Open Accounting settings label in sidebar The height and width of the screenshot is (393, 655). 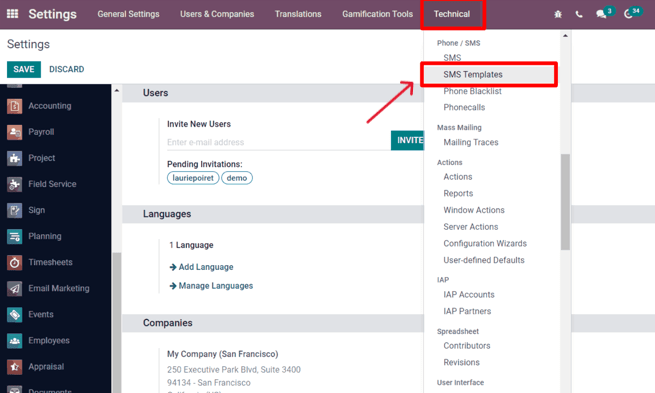[50, 106]
